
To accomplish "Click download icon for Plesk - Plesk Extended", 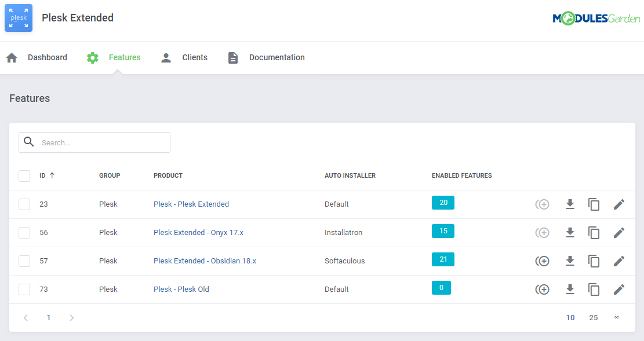I will tap(570, 204).
